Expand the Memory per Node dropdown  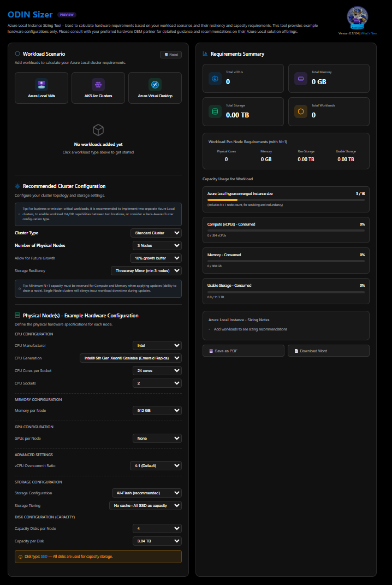157,411
